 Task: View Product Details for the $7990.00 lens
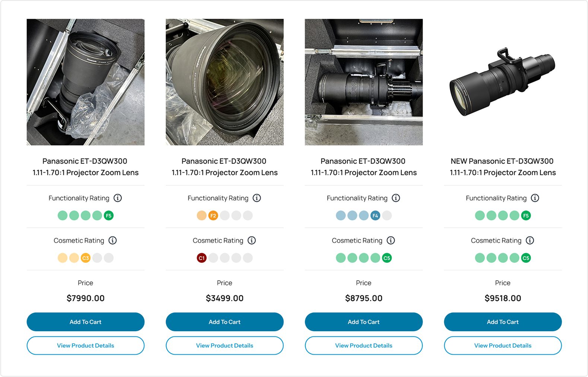(85, 346)
